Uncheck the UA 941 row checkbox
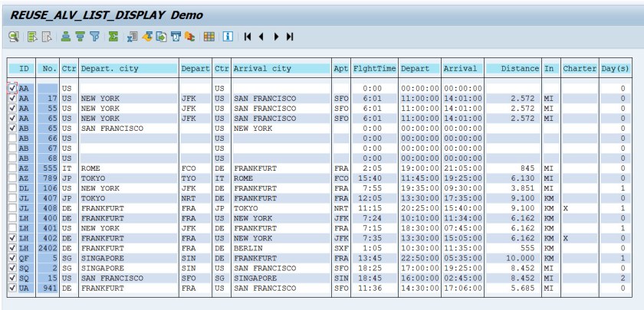This screenshot has width=644, height=310. (12, 289)
